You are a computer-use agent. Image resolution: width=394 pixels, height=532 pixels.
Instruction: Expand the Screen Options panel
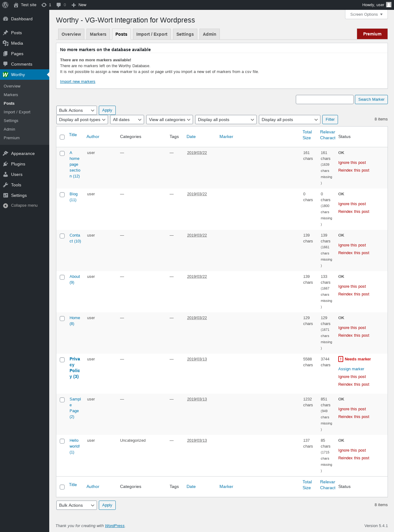pyautogui.click(x=366, y=14)
